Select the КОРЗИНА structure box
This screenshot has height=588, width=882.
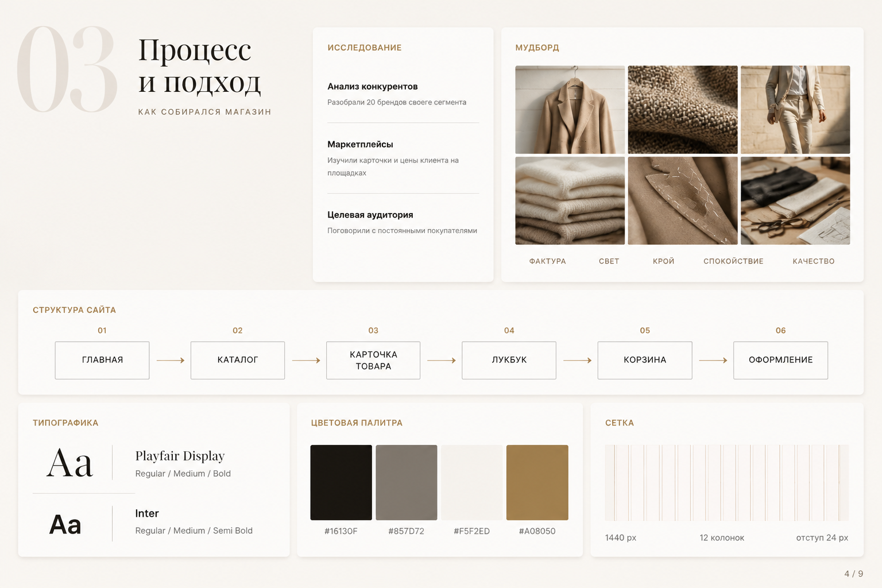click(x=645, y=360)
